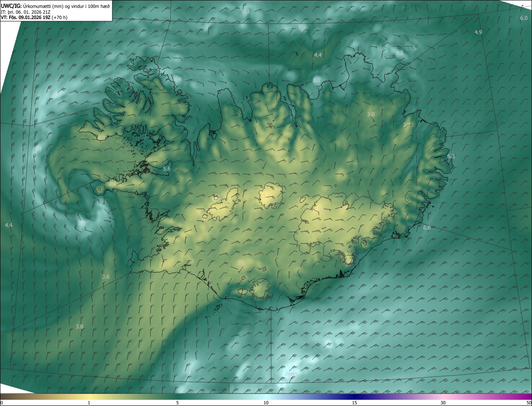Click the 3.6 value label

[x=106, y=276]
